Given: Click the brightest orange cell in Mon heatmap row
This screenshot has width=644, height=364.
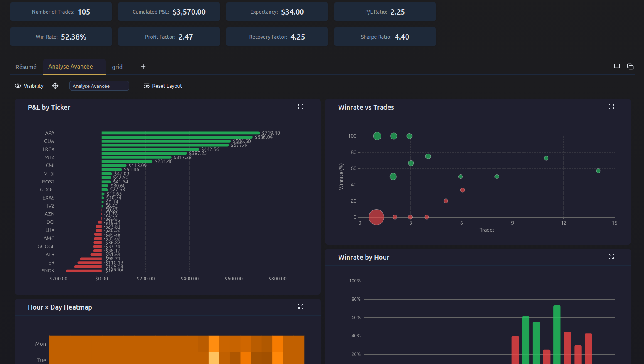Looking at the screenshot, I should pos(214,344).
